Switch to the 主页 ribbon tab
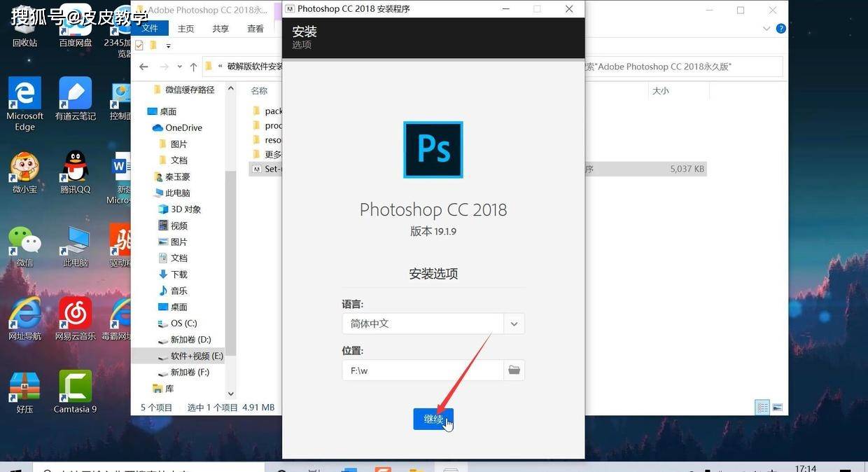This screenshot has width=868, height=472. point(186,29)
